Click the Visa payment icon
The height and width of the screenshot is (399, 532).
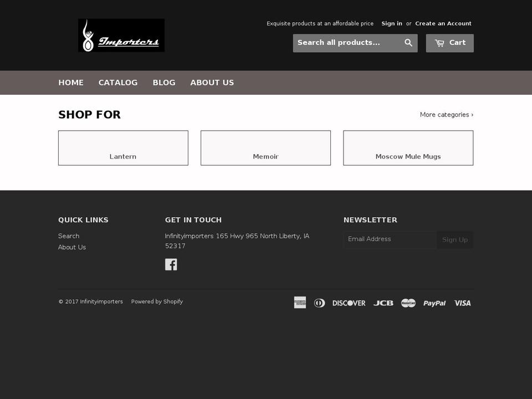tap(462, 303)
